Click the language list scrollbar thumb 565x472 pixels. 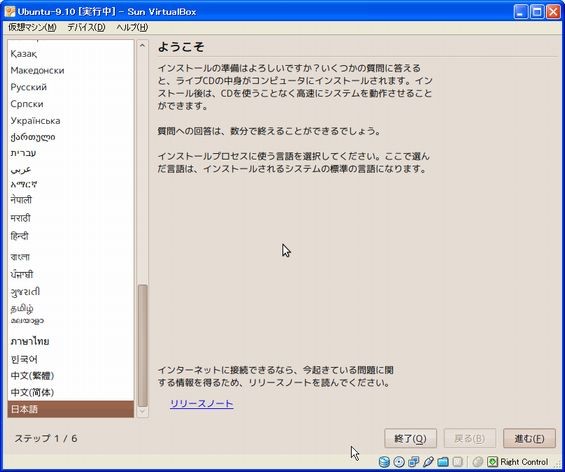[x=143, y=346]
